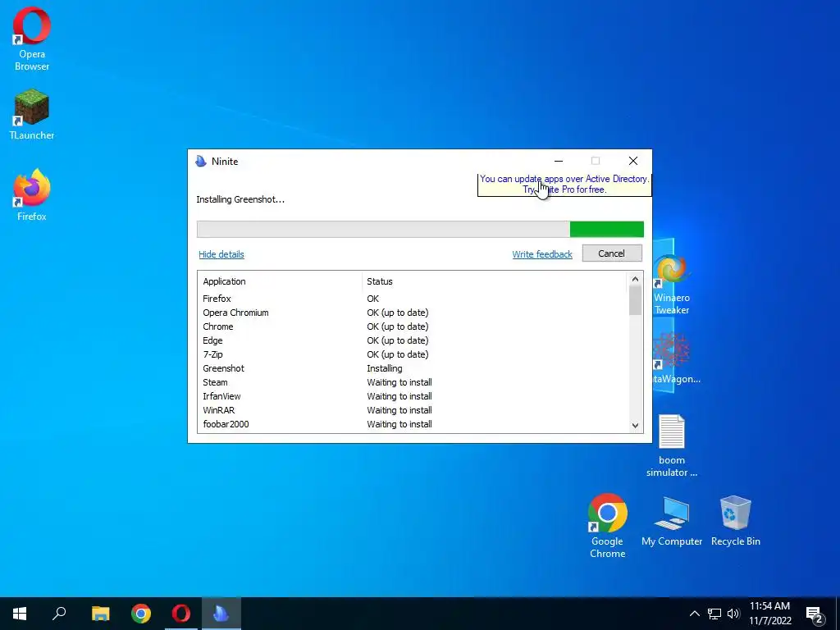Screen dimensions: 840x630
Task: Select the red desktop icon behind Ninite
Action: point(675,358)
